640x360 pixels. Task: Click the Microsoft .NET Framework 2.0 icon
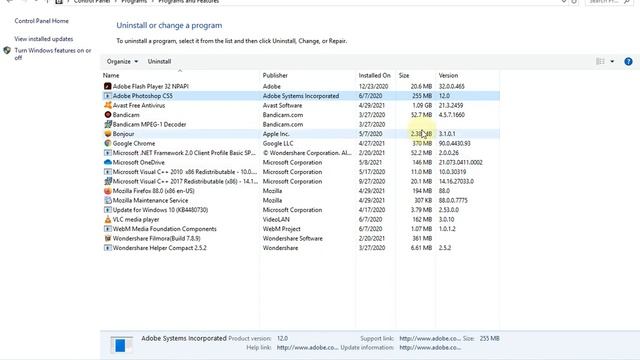point(108,153)
